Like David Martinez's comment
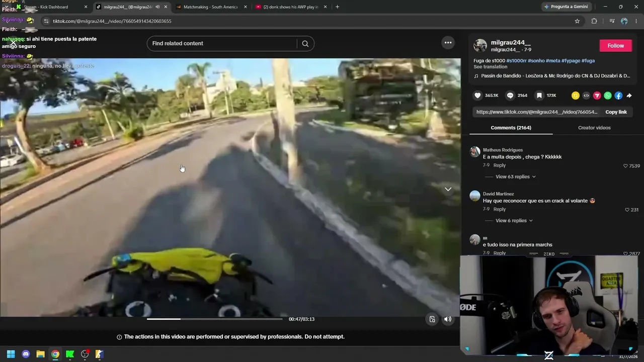Image resolution: width=644 pixels, height=362 pixels. tap(627, 210)
